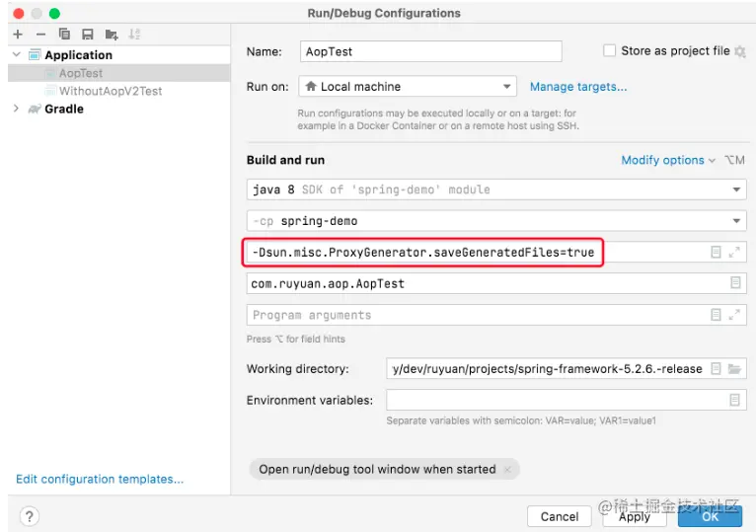Select the WithoutAopV2Test configuration
756x532 pixels.
(110, 91)
